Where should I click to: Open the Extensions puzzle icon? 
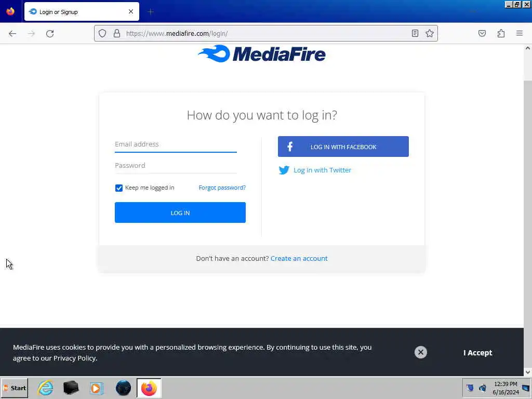(x=501, y=33)
